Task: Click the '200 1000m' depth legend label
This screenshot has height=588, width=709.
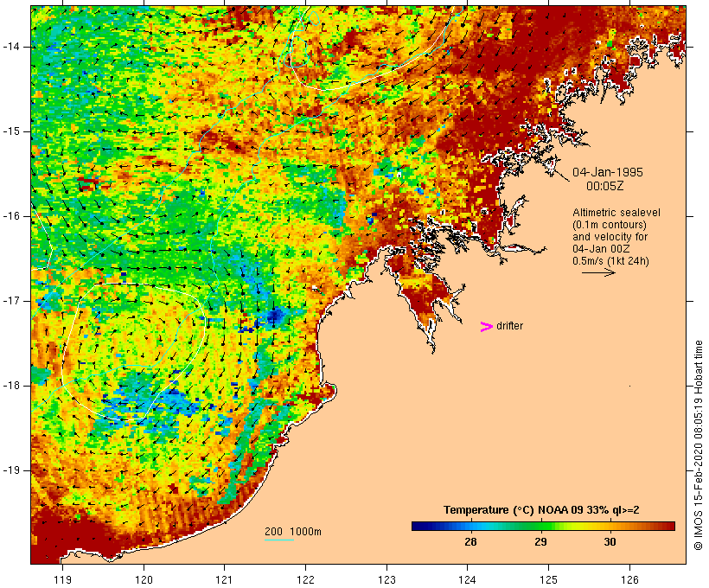Action: click(x=293, y=532)
